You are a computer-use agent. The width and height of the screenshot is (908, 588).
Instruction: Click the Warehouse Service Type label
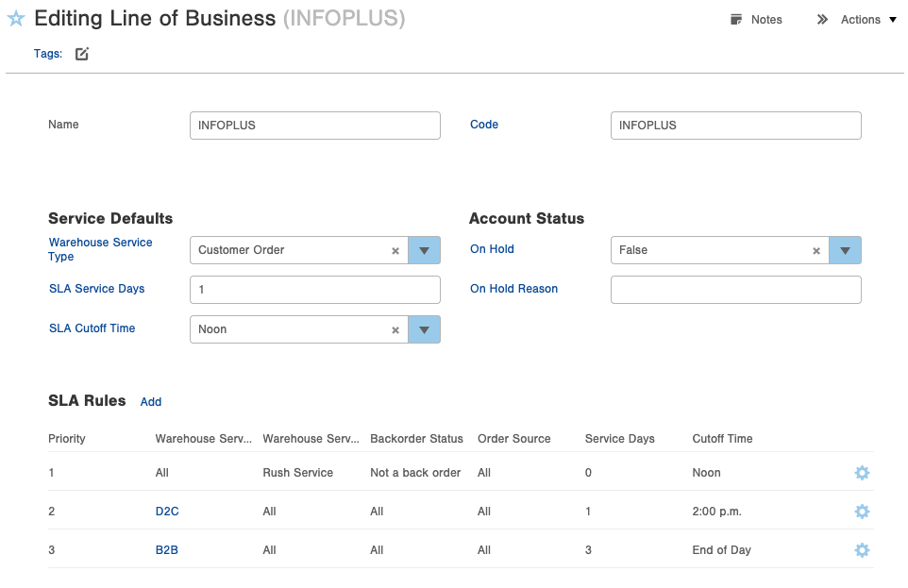[x=100, y=249]
